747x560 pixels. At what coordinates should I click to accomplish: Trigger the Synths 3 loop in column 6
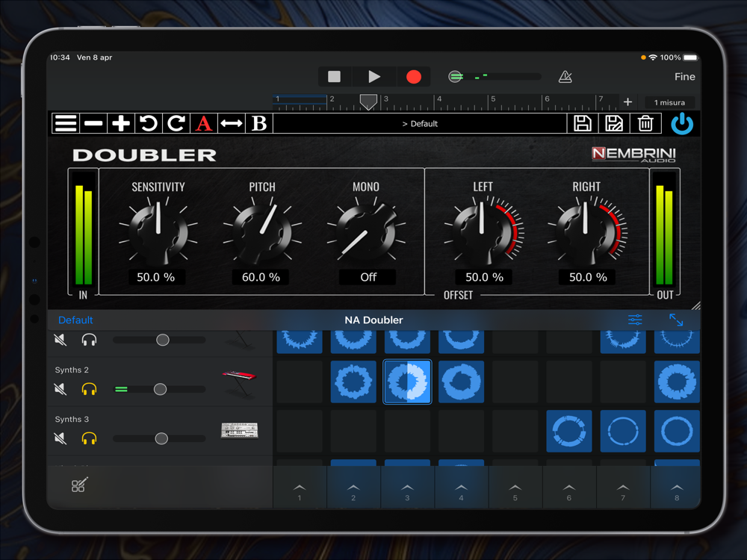coord(569,431)
